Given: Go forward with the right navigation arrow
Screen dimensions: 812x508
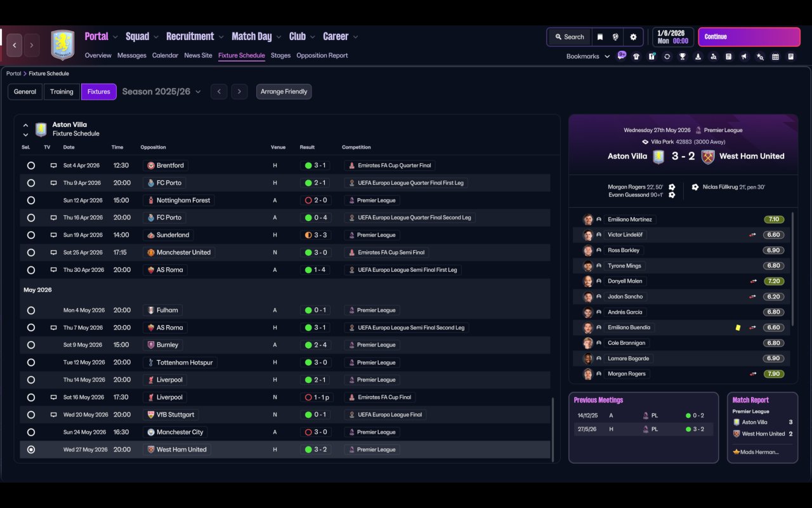Looking at the screenshot, I should [31, 46].
